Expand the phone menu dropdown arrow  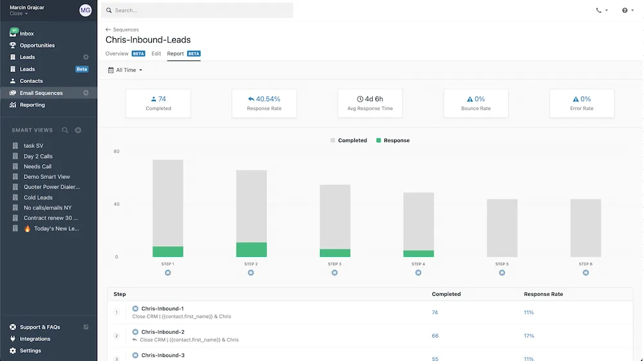coord(607,10)
